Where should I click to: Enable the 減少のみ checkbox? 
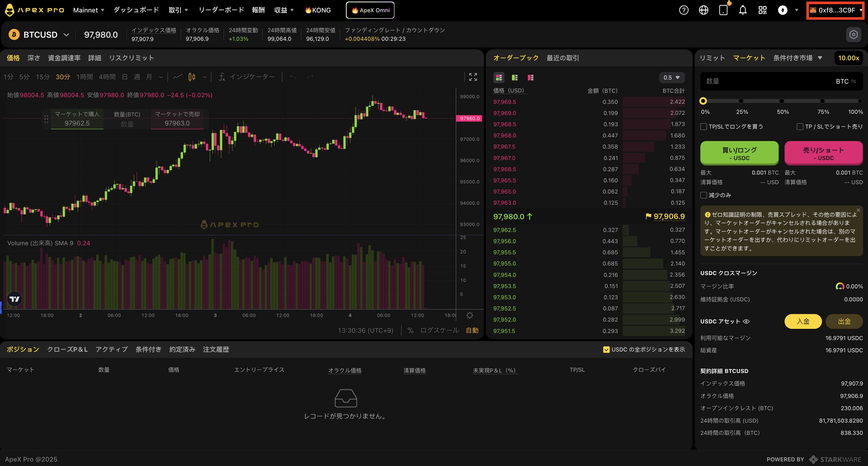click(x=703, y=195)
